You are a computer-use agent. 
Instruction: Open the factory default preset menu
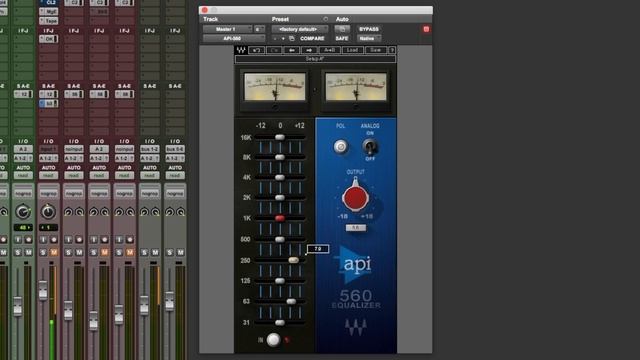pos(300,29)
